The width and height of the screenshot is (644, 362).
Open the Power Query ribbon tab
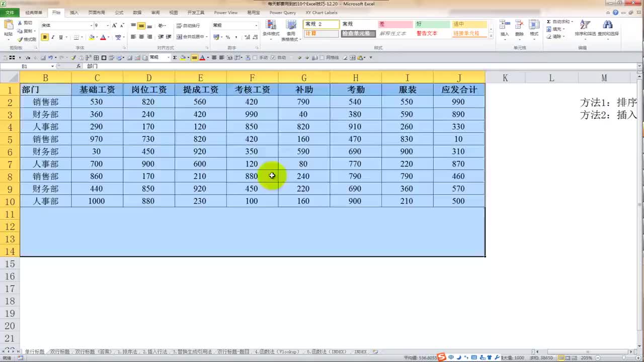(283, 13)
